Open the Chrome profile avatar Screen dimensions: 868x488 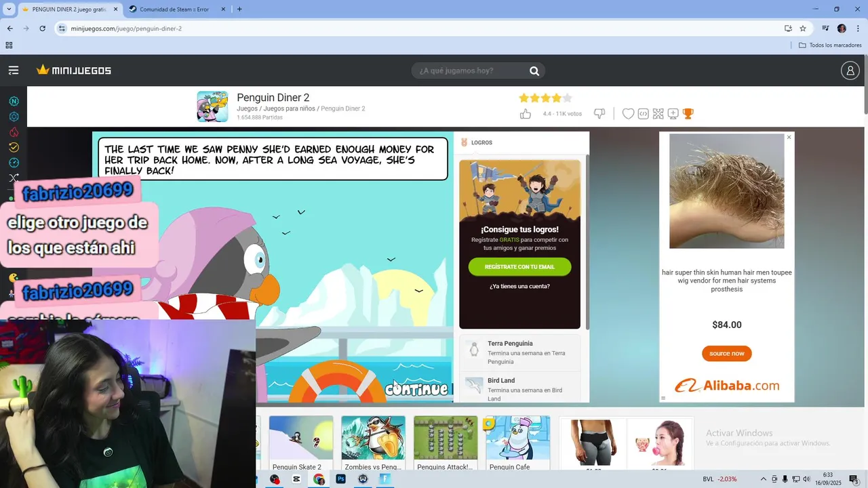842,28
